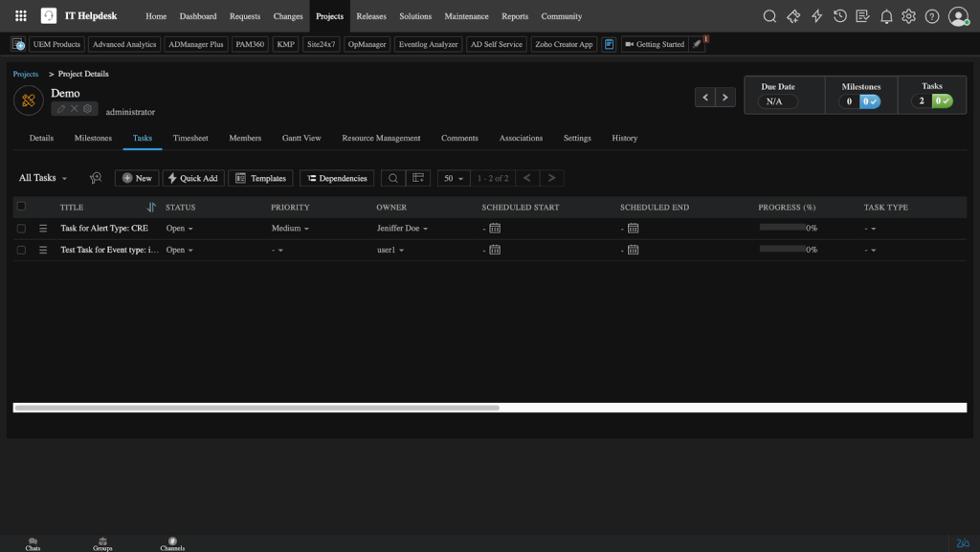Click the add bookmark icon left of UEM Products

tap(18, 44)
